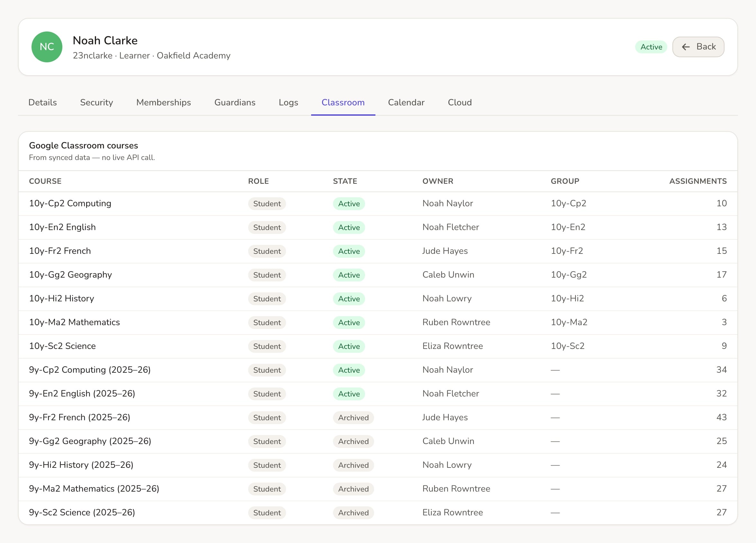
Task: Click the GROUP column header
Action: [x=565, y=181]
